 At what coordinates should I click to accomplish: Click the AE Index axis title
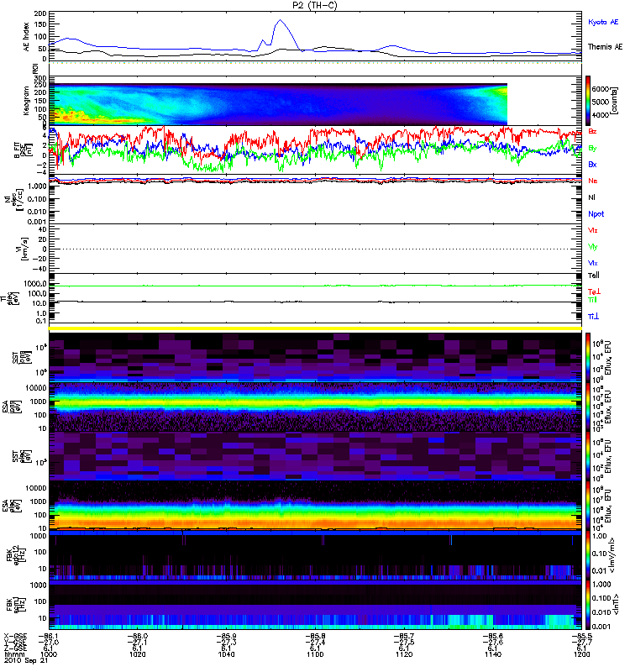(x=26, y=37)
